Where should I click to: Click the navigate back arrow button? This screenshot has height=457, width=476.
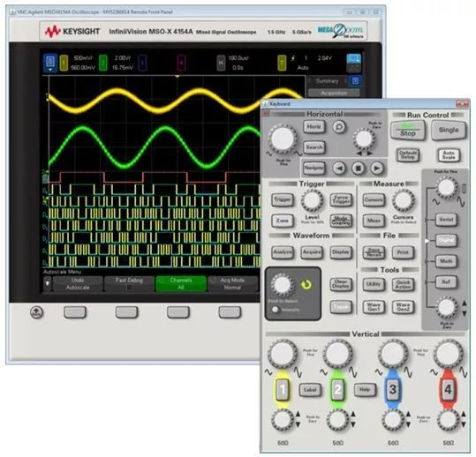339,168
